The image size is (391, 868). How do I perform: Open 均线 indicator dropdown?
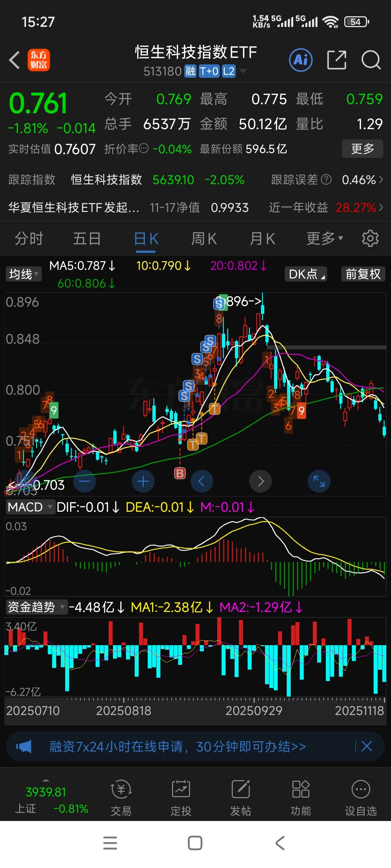click(x=24, y=274)
